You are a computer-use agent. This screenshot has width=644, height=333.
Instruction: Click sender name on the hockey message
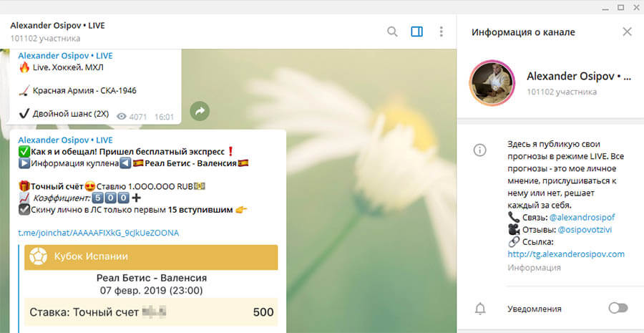pos(65,56)
